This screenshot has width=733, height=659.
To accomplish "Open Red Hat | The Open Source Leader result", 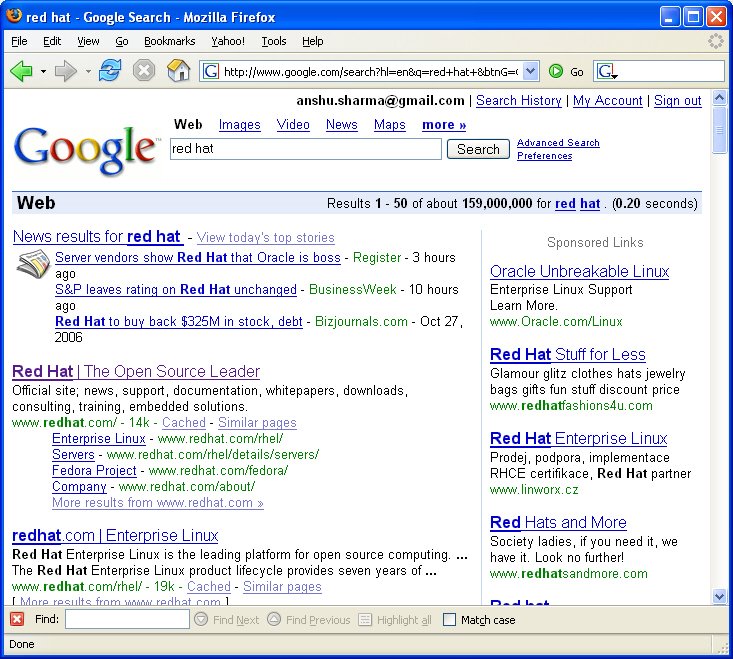I will click(x=136, y=372).
